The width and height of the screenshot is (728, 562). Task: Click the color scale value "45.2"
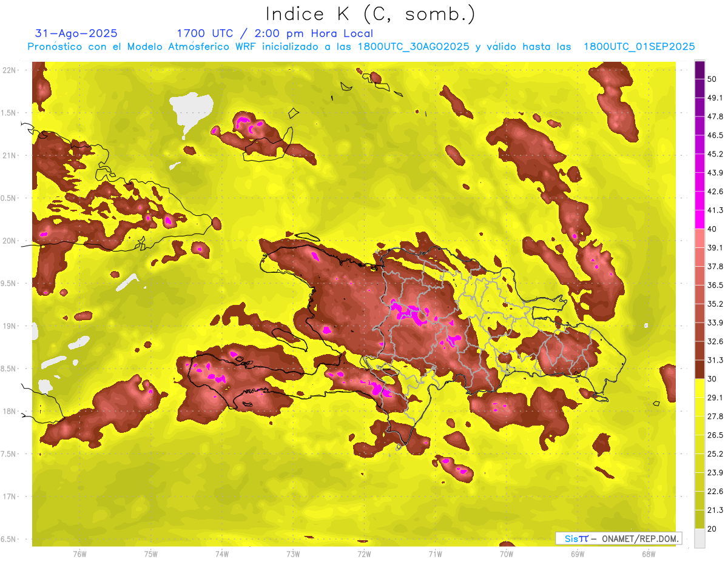[x=715, y=154]
